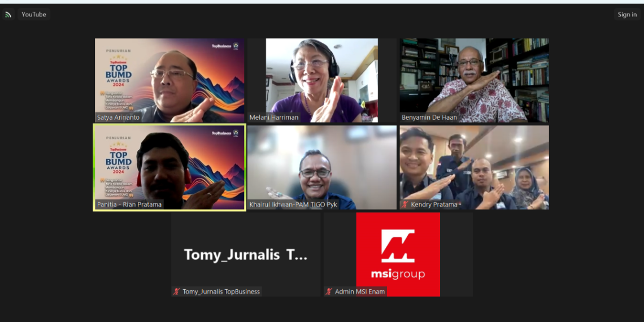
Task: Select Satya Arinanto's video tile
Action: [x=169, y=80]
